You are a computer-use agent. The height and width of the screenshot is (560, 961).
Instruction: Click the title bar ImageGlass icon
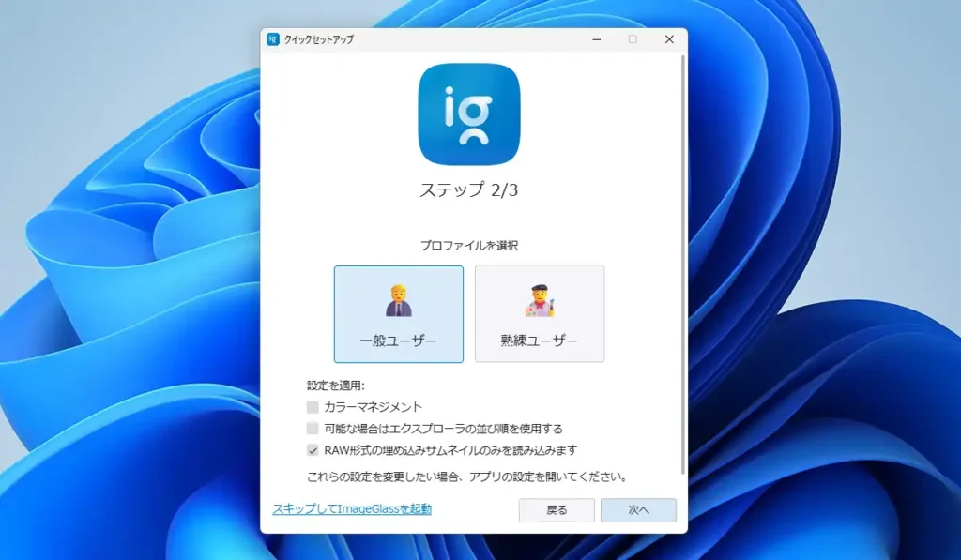(271, 39)
